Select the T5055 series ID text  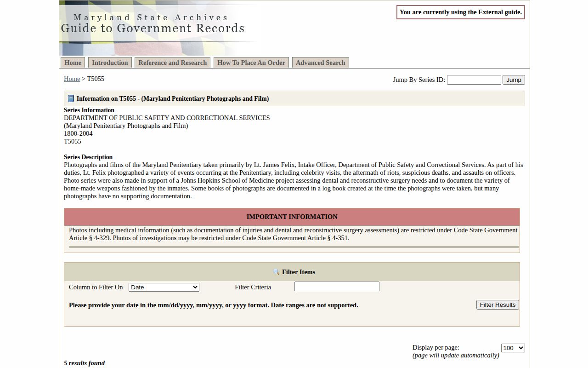[73, 141]
